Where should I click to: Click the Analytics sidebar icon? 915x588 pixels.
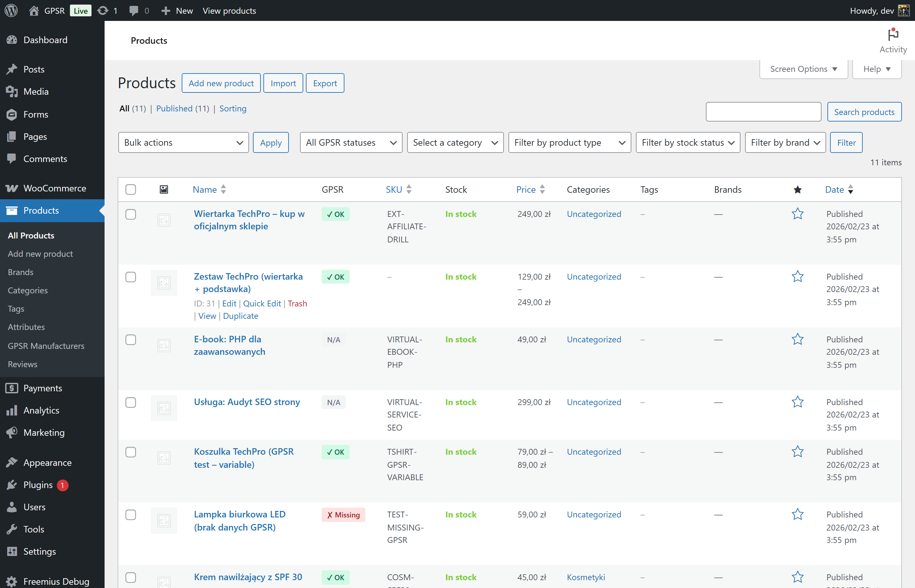pos(11,410)
